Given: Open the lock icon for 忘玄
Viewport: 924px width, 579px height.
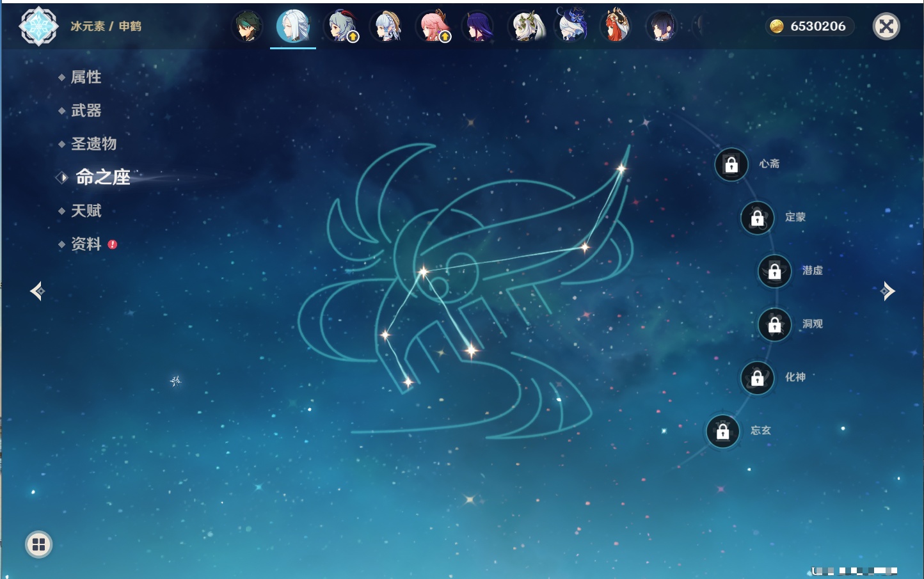Looking at the screenshot, I should coord(722,431).
